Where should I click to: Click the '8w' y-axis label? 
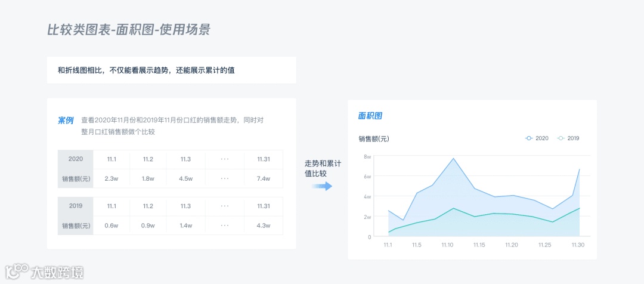pyautogui.click(x=367, y=156)
